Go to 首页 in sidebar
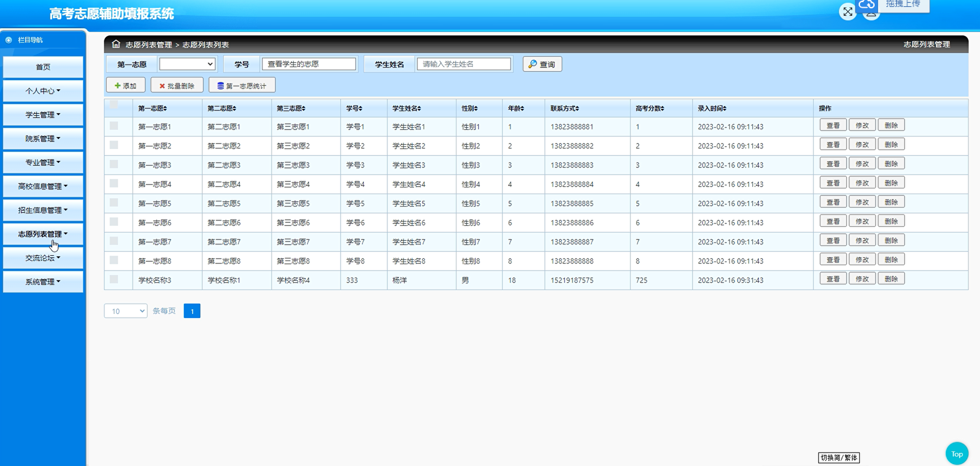Image resolution: width=980 pixels, height=466 pixels. click(43, 67)
